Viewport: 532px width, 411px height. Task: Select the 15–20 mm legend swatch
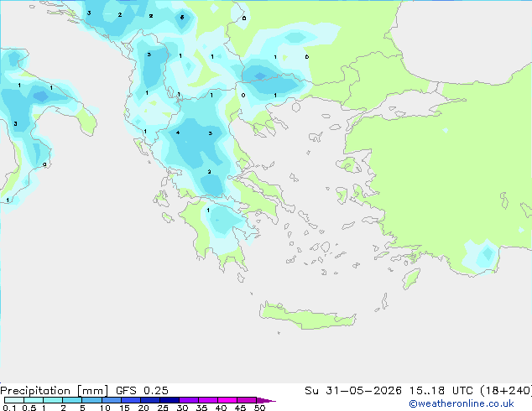(x=131, y=400)
